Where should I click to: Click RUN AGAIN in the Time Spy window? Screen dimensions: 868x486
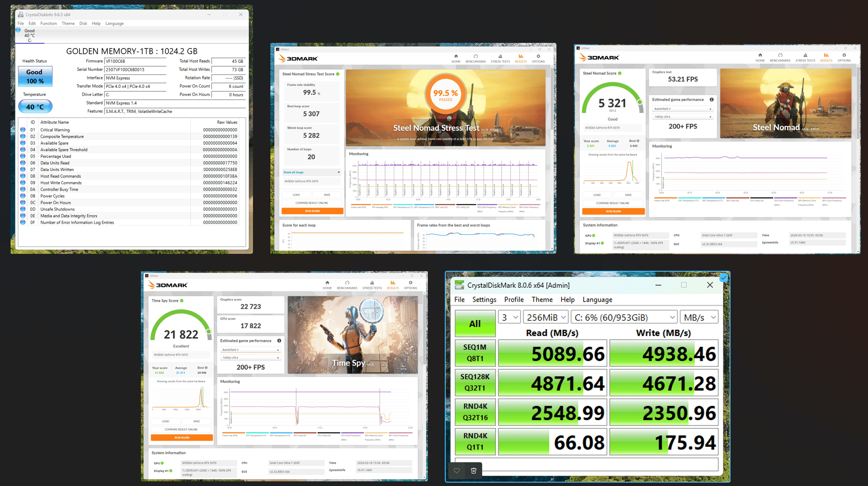(182, 438)
